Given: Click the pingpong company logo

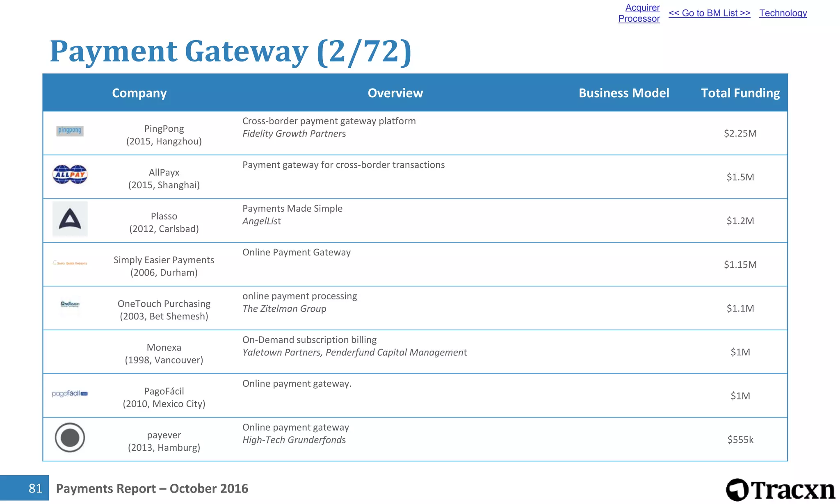Looking at the screenshot, I should 70,131.
